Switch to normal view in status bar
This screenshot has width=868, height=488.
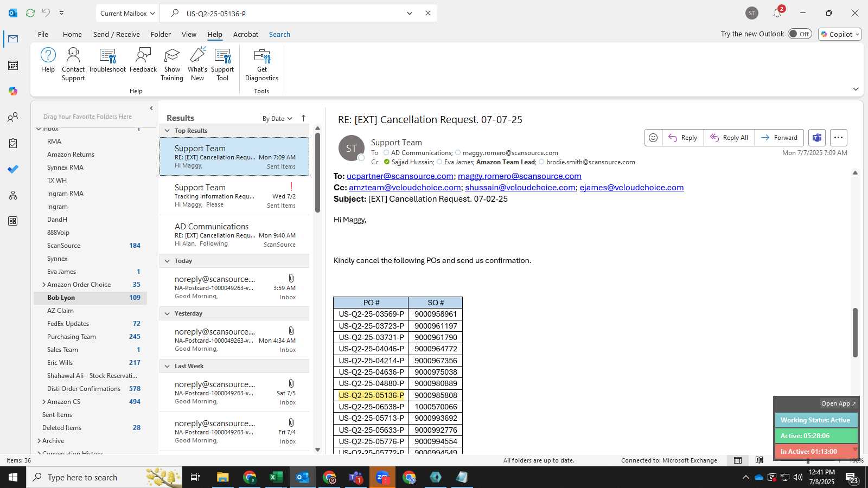738,460
